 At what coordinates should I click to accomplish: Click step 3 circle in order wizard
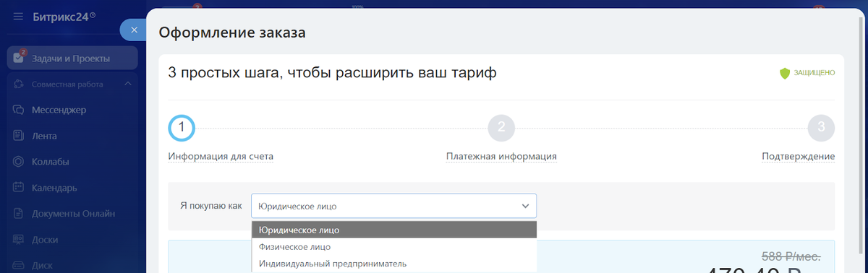[x=821, y=128]
